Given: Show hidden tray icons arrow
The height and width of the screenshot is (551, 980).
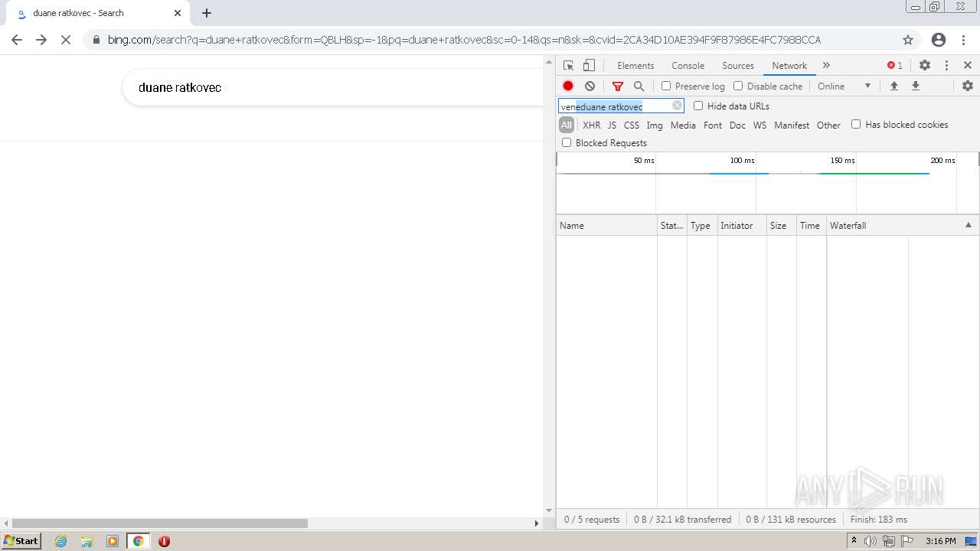Looking at the screenshot, I should coord(854,540).
